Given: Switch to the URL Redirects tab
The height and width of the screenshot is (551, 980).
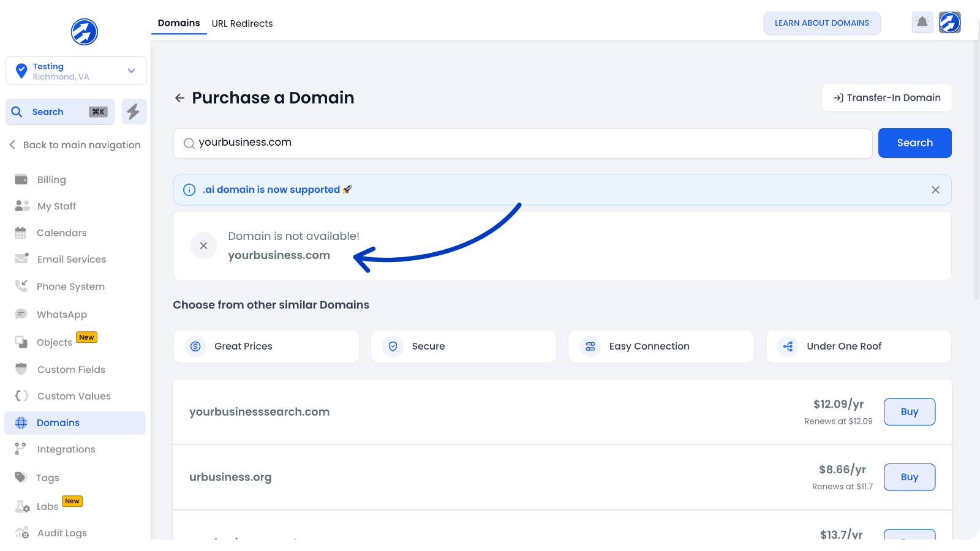Looking at the screenshot, I should [x=242, y=24].
